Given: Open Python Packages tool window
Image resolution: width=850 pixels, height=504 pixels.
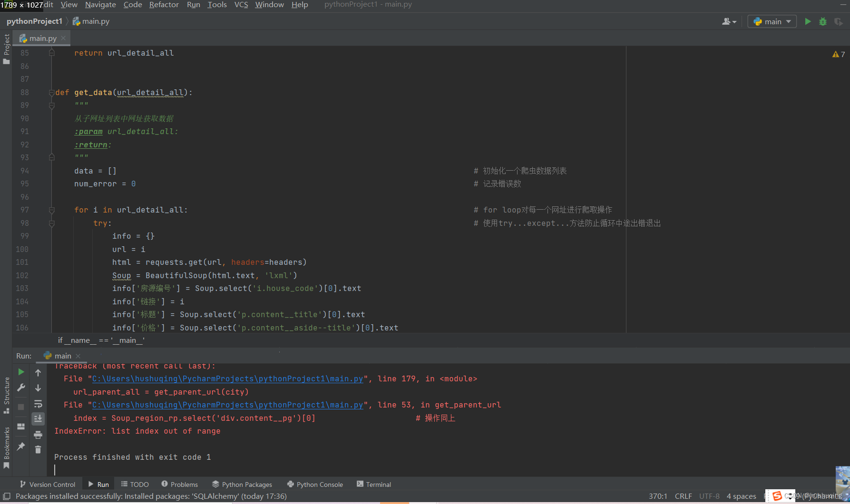Looking at the screenshot, I should [x=242, y=485].
